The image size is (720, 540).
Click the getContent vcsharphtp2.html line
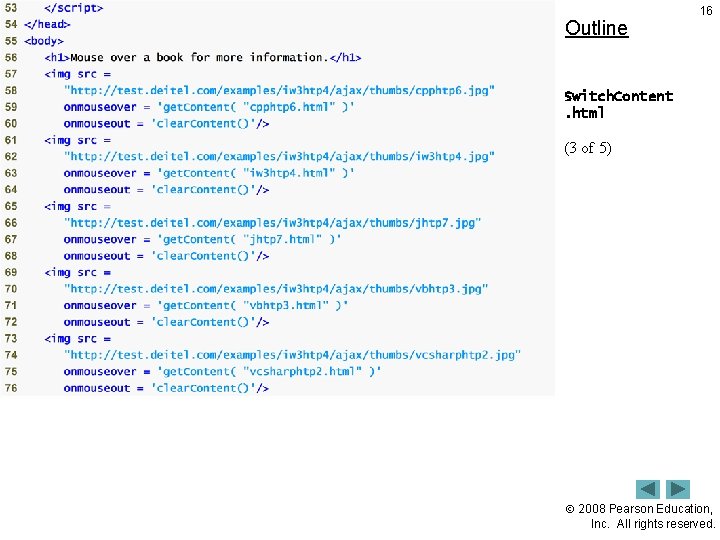click(222, 371)
